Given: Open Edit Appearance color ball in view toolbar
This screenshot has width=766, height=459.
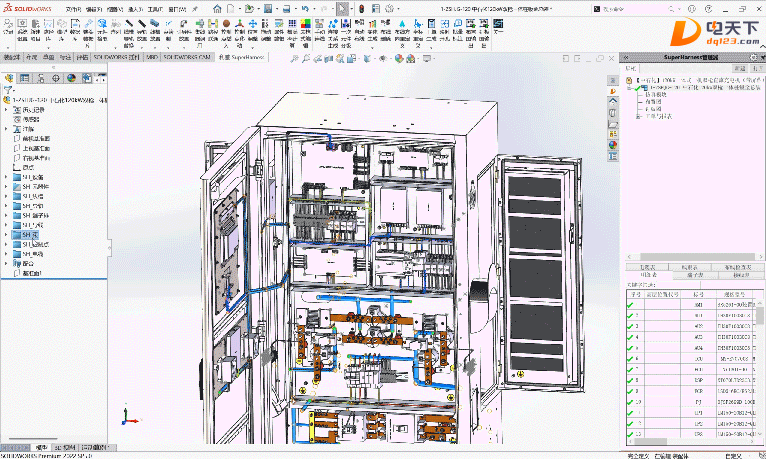Looking at the screenshot, I should [399, 59].
